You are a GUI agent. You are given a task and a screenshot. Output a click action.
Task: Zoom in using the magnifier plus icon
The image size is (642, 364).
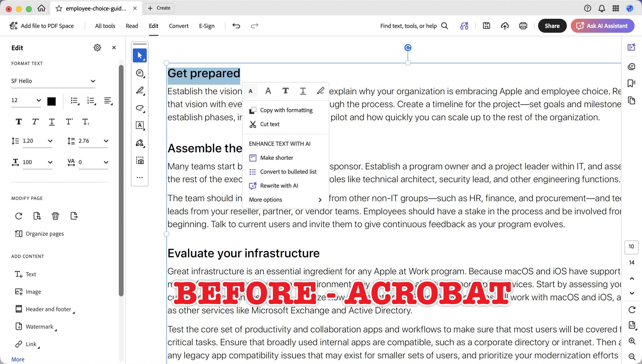point(632,341)
